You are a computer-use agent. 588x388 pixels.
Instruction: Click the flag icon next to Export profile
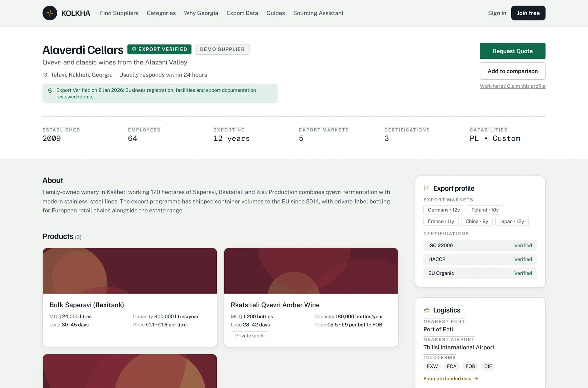(426, 188)
